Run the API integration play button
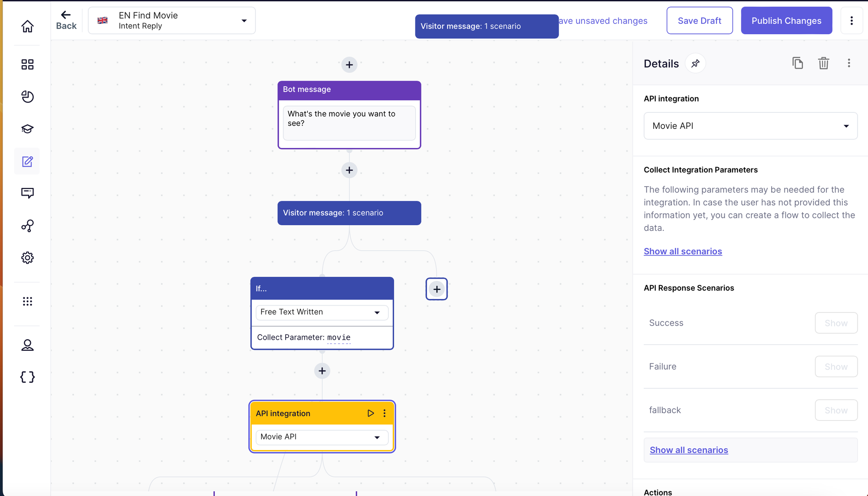The width and height of the screenshot is (868, 496). [x=370, y=413]
